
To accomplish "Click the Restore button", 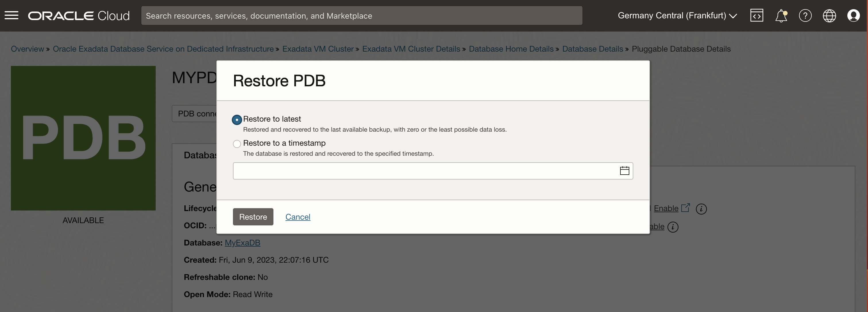I will [x=253, y=217].
